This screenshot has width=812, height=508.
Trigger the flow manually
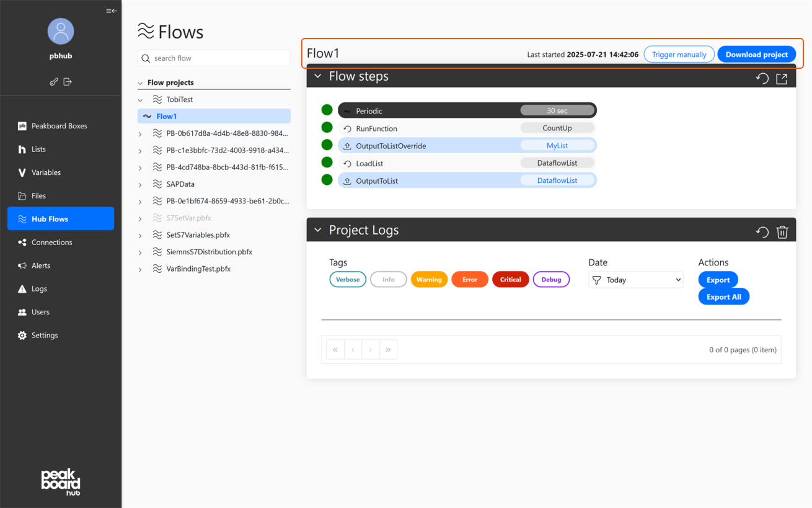point(679,54)
